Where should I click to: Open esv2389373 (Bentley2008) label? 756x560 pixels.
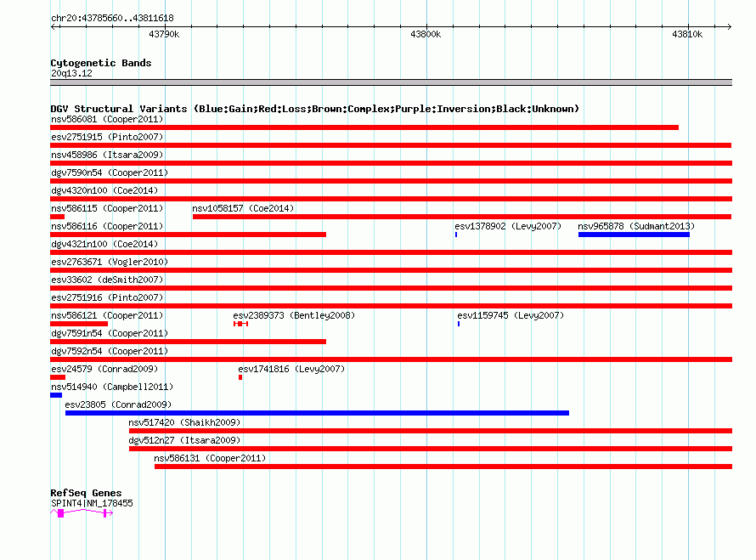(x=294, y=315)
